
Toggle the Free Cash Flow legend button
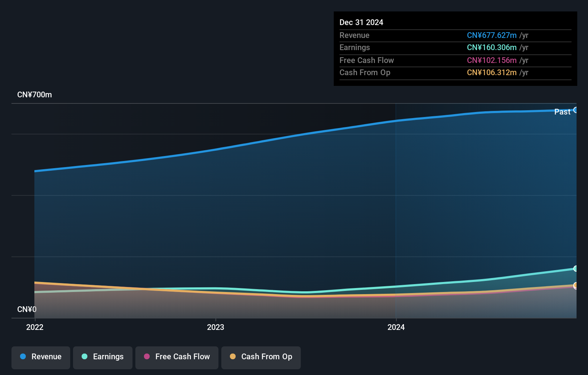tap(177, 357)
